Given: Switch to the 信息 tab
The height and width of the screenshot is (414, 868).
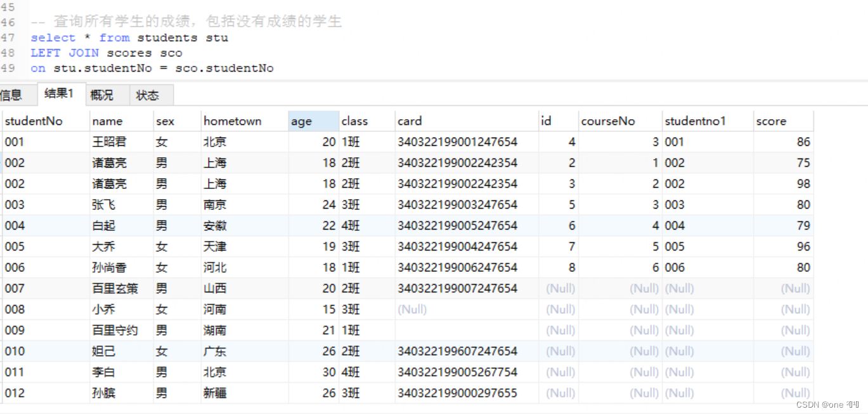Looking at the screenshot, I should (x=13, y=95).
